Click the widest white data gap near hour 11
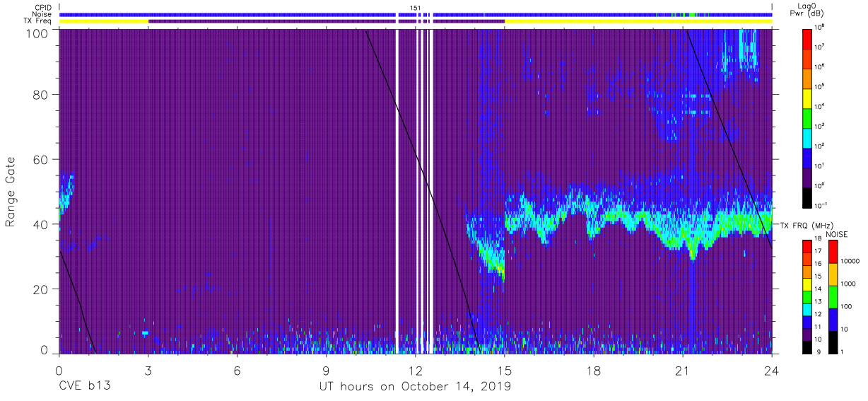This screenshot has height=401, width=868. (x=397, y=191)
